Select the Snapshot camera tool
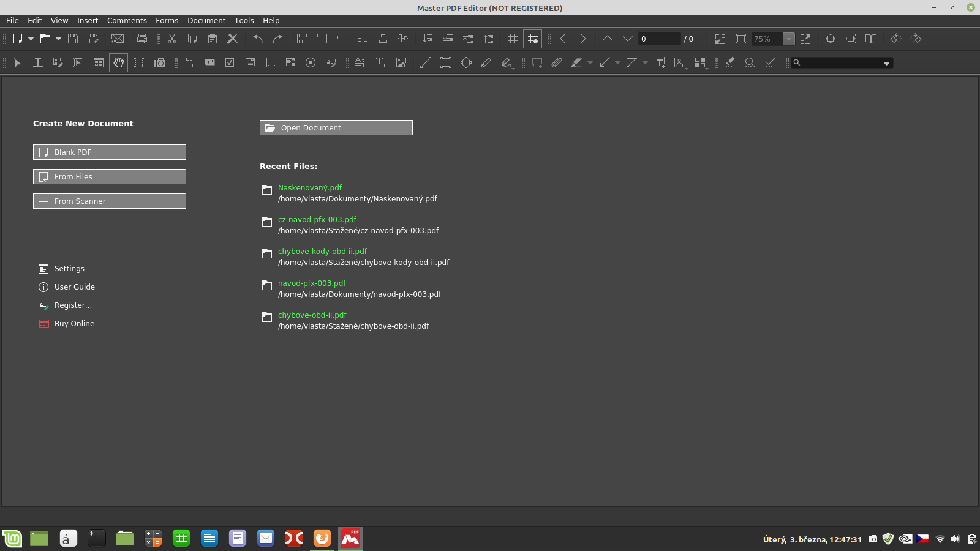This screenshot has width=980, height=551. (x=159, y=62)
